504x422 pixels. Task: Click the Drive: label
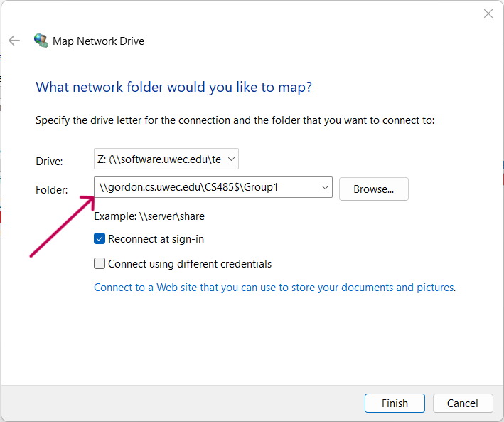click(x=49, y=161)
